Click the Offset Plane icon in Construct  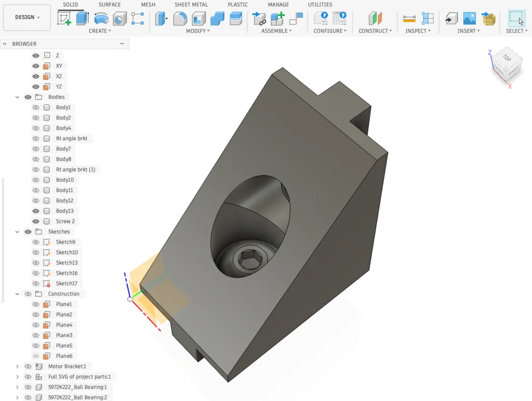pos(375,19)
